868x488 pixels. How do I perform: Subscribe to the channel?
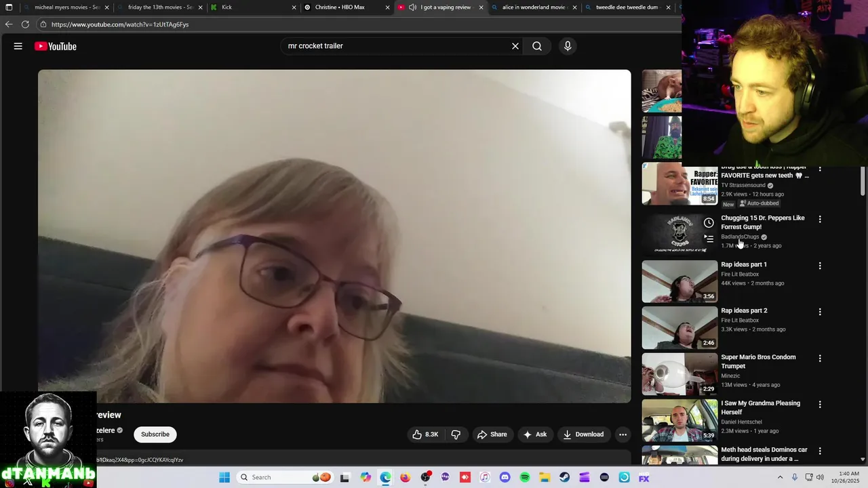pos(155,434)
